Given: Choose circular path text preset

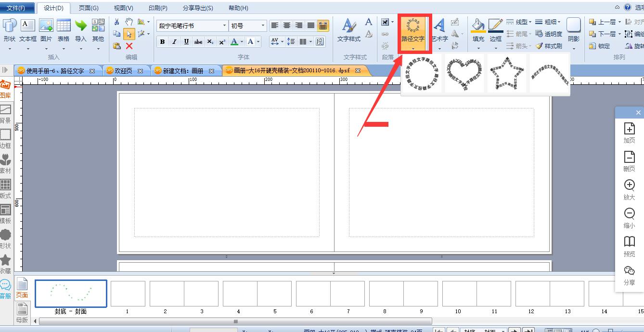Looking at the screenshot, I should [x=421, y=74].
